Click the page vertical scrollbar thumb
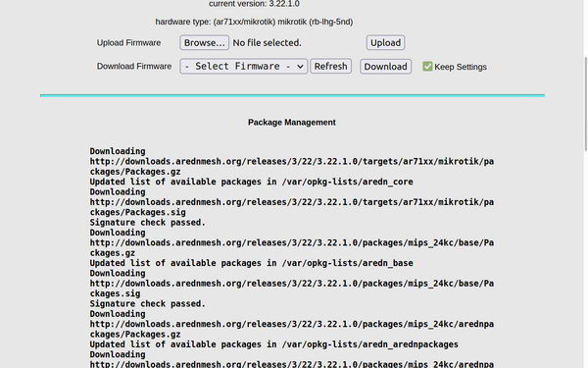 pos(585,104)
